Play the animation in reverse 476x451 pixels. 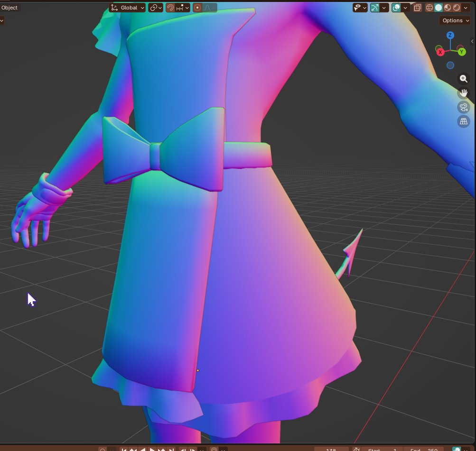[143, 449]
